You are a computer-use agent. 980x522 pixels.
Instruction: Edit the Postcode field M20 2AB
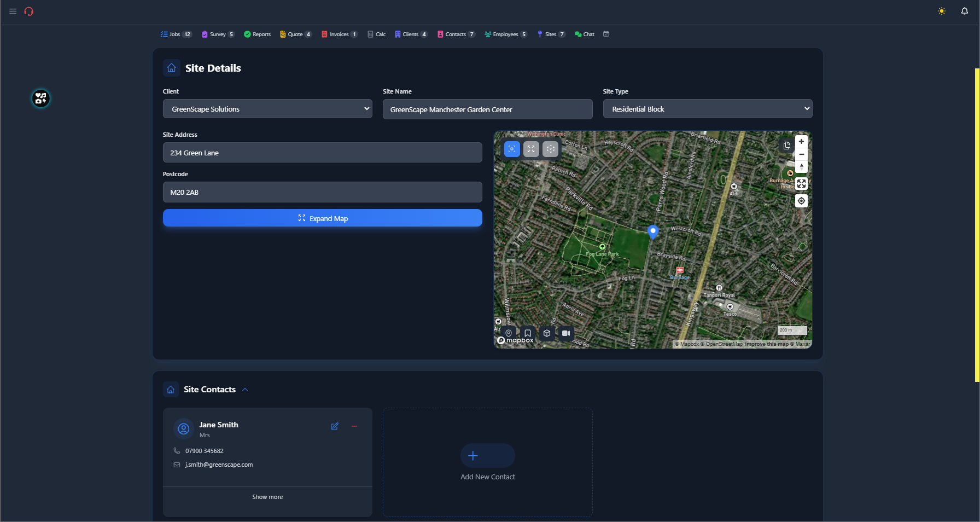(323, 192)
